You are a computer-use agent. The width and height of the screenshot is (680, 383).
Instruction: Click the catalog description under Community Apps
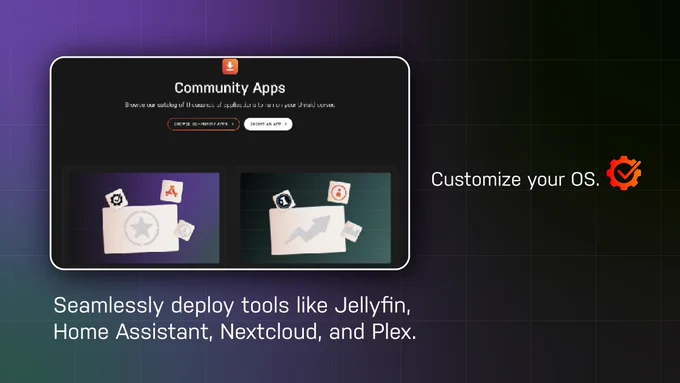pos(230,105)
